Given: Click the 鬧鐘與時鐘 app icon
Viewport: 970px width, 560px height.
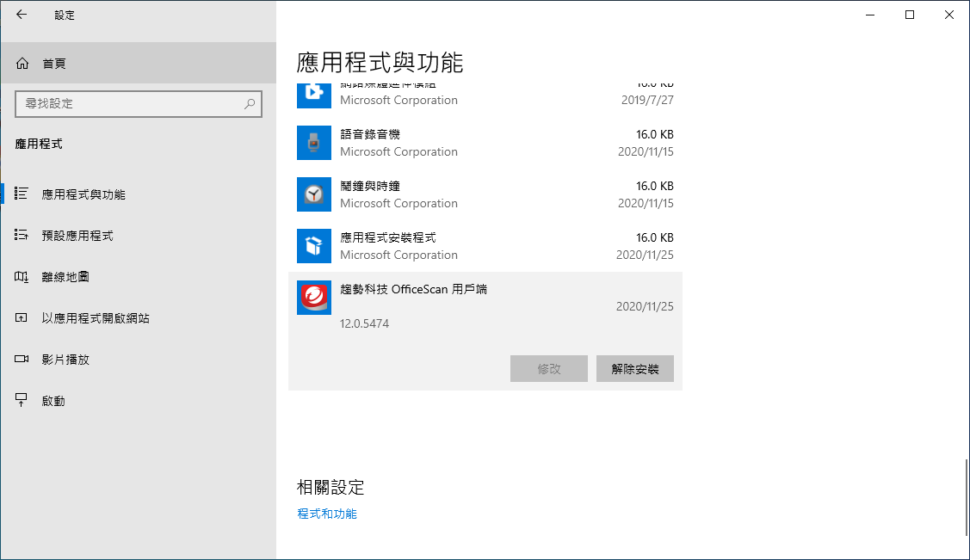Looking at the screenshot, I should (x=314, y=194).
